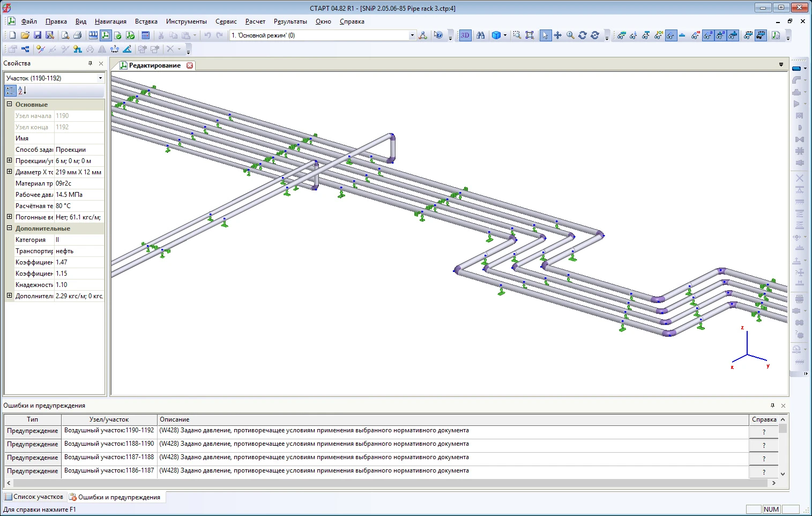Open the 'Основной режим' mode dropdown
812x516 pixels.
coord(412,35)
